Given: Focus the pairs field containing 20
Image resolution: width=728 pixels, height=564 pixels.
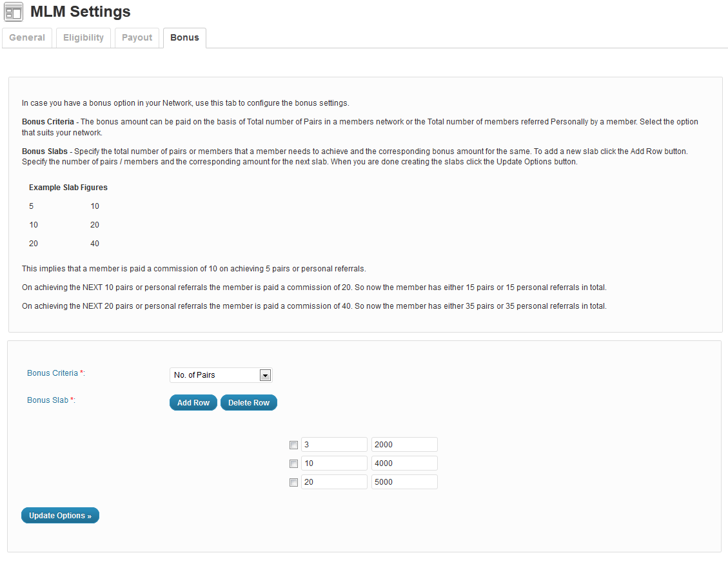Looking at the screenshot, I should pyautogui.click(x=334, y=481).
